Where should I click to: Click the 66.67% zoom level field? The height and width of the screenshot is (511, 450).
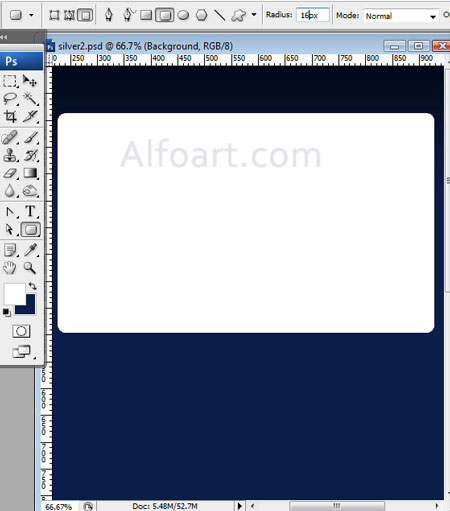tap(58, 507)
